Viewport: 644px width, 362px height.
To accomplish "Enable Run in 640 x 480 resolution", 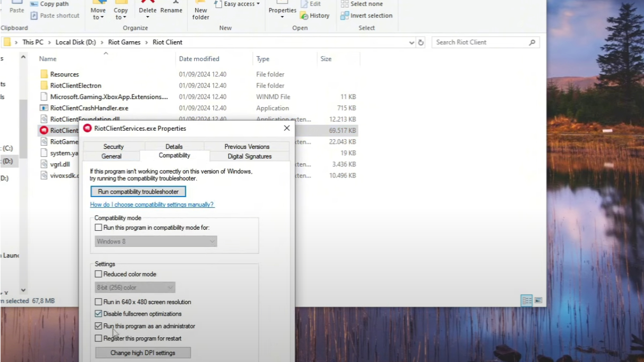I will [99, 302].
